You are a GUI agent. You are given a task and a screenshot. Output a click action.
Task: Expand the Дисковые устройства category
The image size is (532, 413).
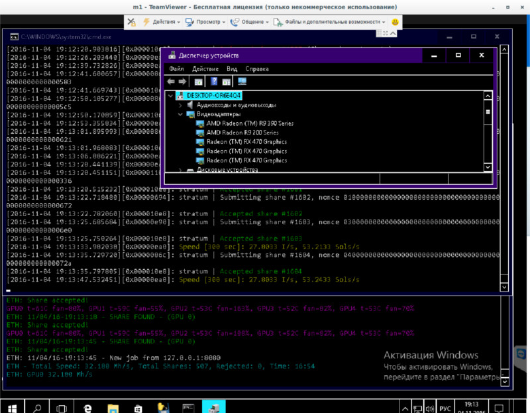[180, 169]
